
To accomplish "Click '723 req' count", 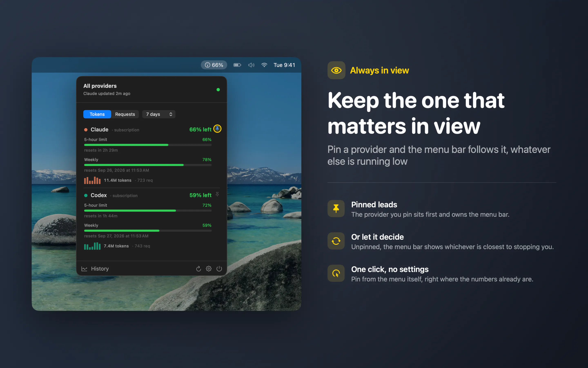I will point(145,180).
